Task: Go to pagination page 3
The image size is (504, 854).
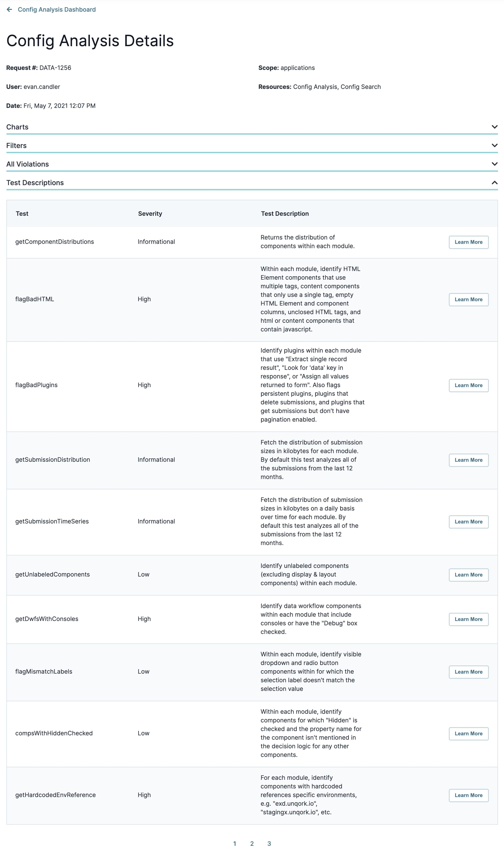Action: coord(269,844)
